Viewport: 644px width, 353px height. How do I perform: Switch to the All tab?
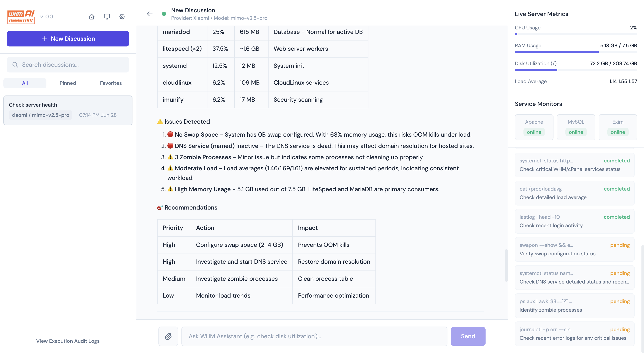[x=25, y=83]
